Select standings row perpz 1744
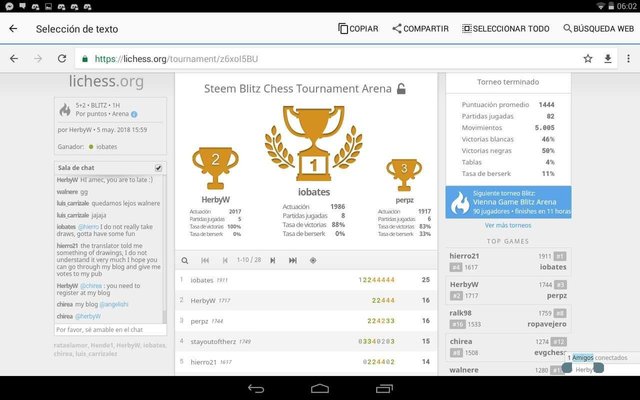Image resolution: width=640 pixels, height=400 pixels. (306, 321)
